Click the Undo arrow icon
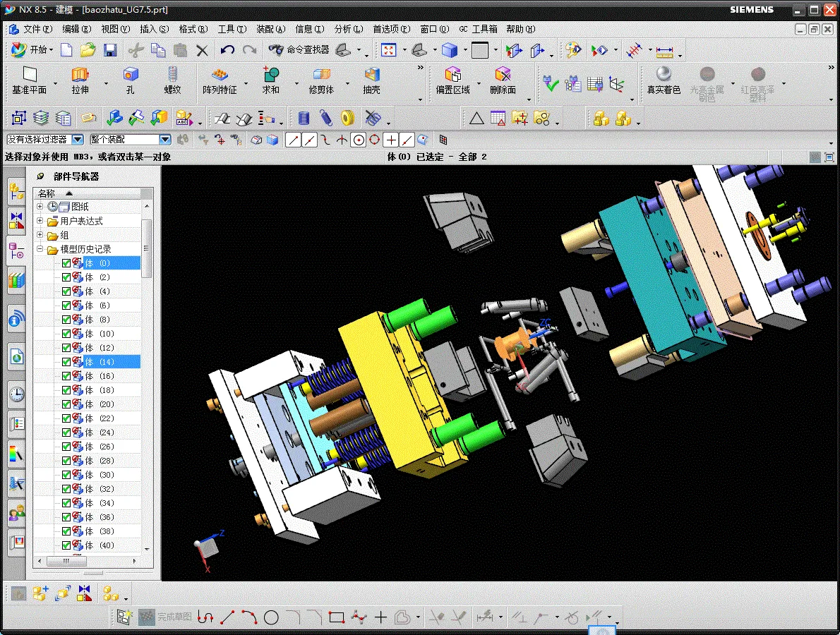 point(227,50)
